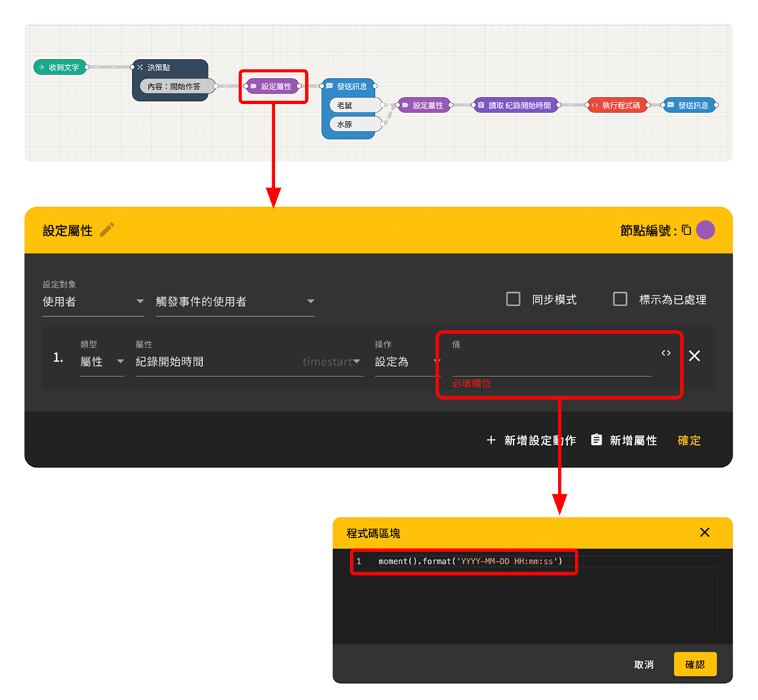
Task: Open the blue 發送訊息 node with options
Action: coord(349,86)
